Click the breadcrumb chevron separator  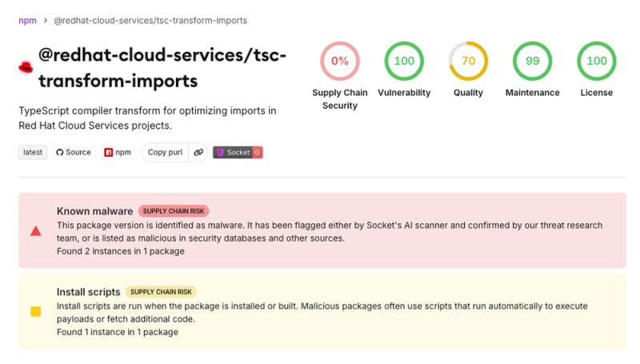46,21
